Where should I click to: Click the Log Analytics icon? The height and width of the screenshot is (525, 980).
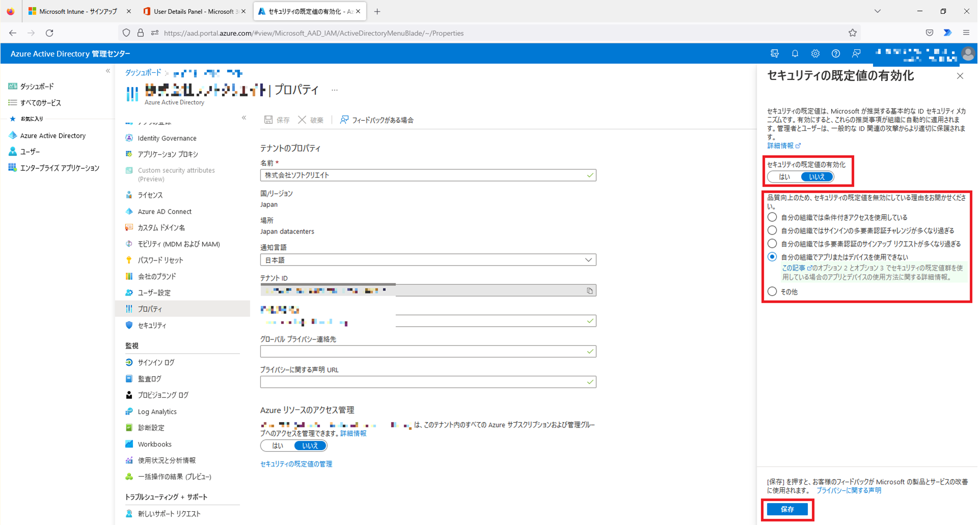click(x=129, y=411)
